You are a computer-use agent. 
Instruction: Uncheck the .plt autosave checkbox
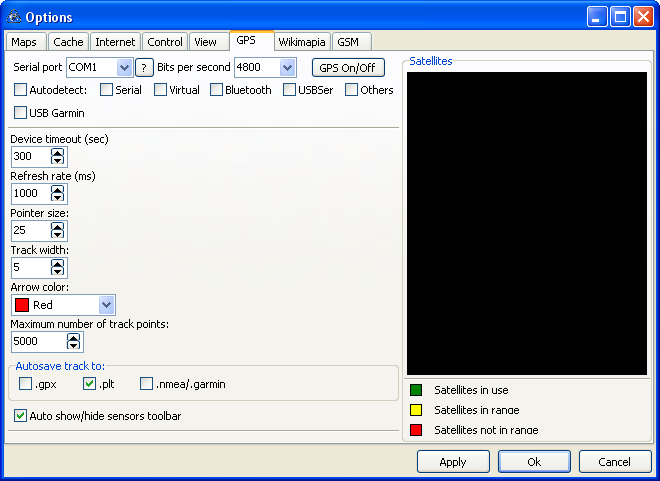(89, 383)
